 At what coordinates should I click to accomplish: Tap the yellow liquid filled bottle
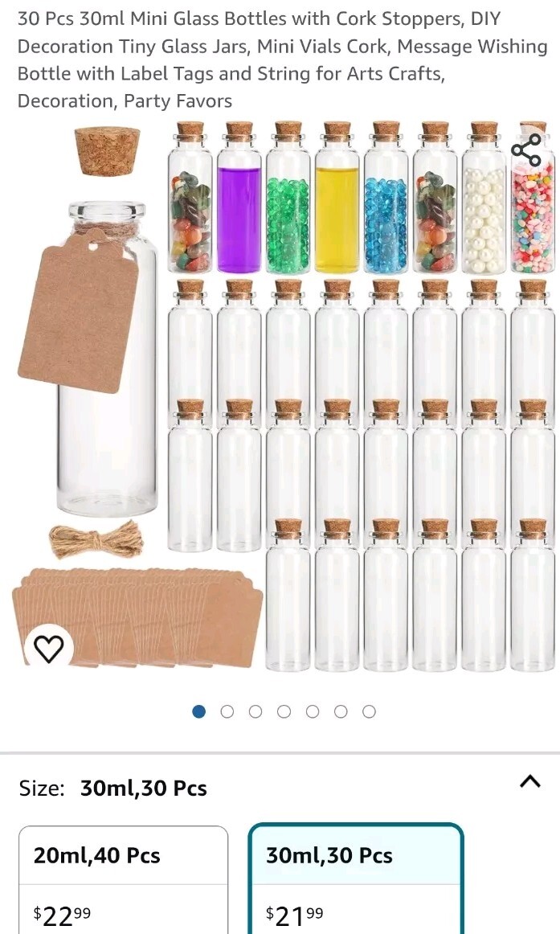[337, 198]
